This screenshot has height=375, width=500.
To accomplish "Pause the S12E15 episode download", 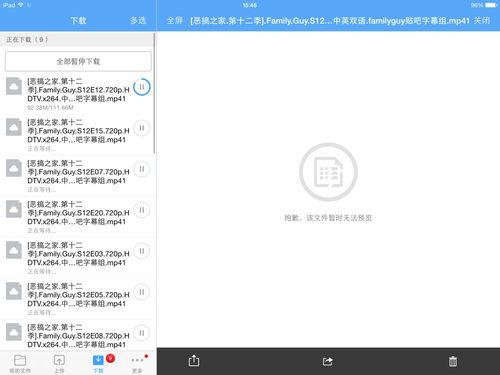I will 142,128.
